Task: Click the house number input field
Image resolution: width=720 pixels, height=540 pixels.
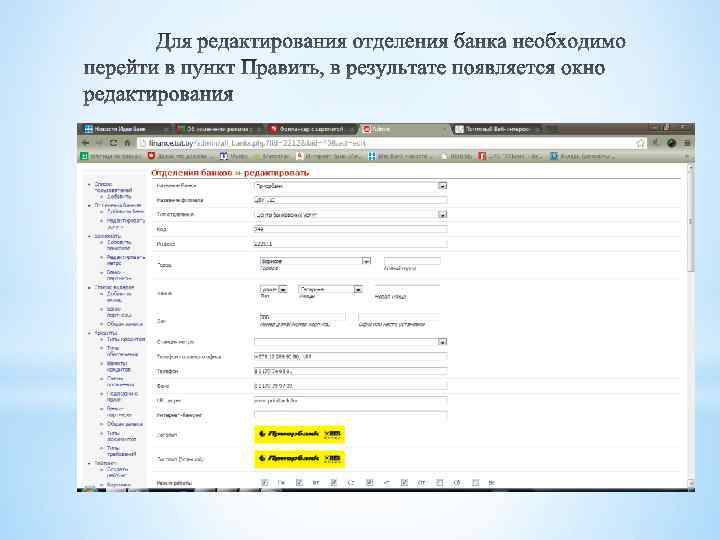Action: [x=302, y=316]
